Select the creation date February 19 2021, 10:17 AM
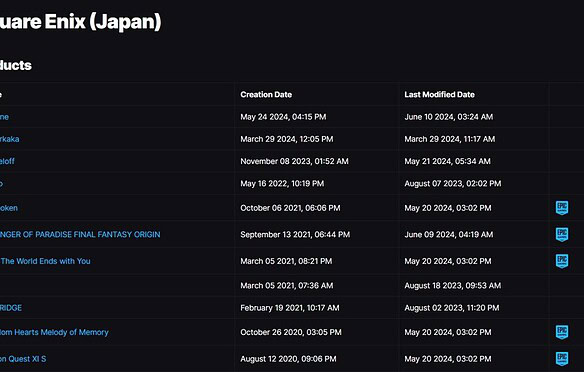Viewport: 584px width, 372px height. pos(290,308)
